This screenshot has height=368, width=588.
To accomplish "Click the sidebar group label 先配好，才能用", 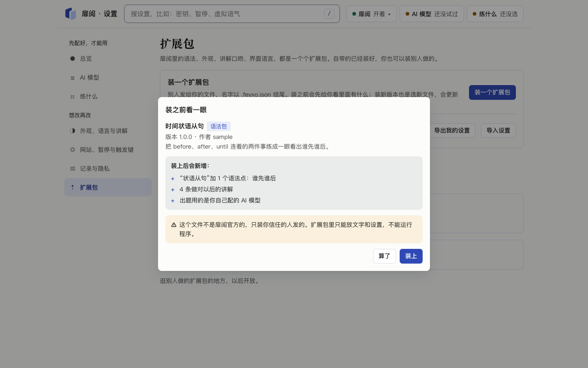I will [88, 43].
